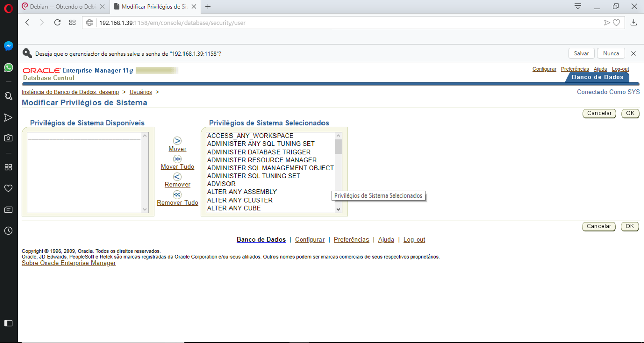The image size is (644, 343).
Task: Click Log-out in header
Action: click(x=620, y=69)
